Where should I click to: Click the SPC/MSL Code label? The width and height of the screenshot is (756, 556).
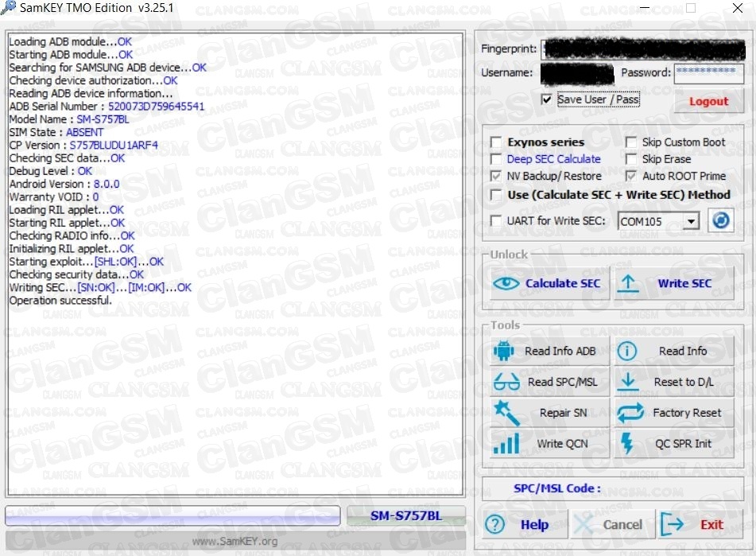point(557,488)
